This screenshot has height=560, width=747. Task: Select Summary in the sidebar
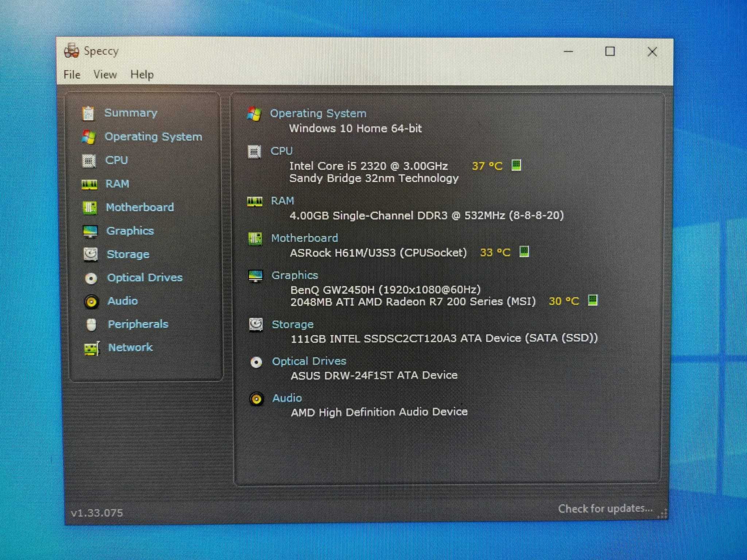(131, 113)
